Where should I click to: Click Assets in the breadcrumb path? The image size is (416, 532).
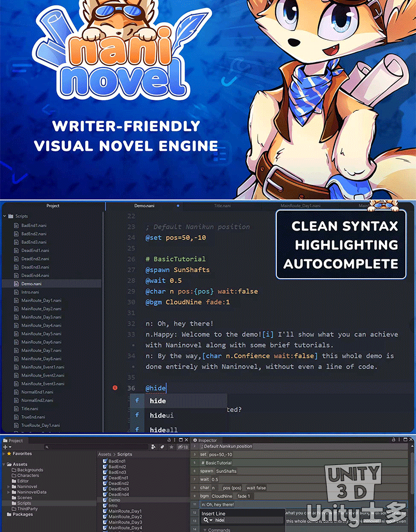pyautogui.click(x=105, y=454)
